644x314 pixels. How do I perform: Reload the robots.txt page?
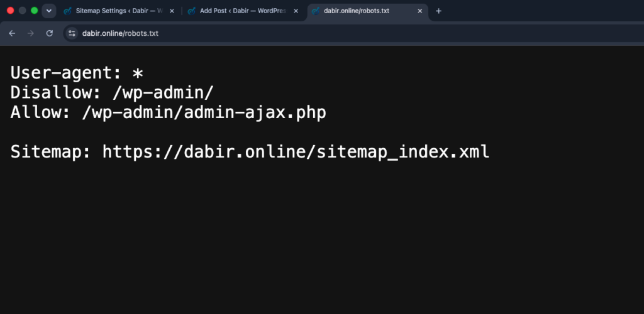tap(49, 33)
